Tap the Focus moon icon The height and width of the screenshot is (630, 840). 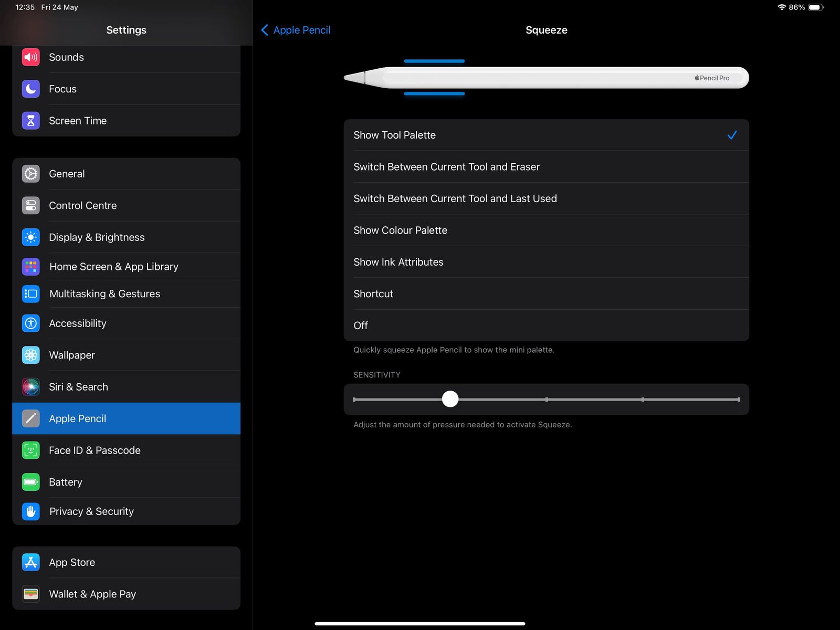30,89
